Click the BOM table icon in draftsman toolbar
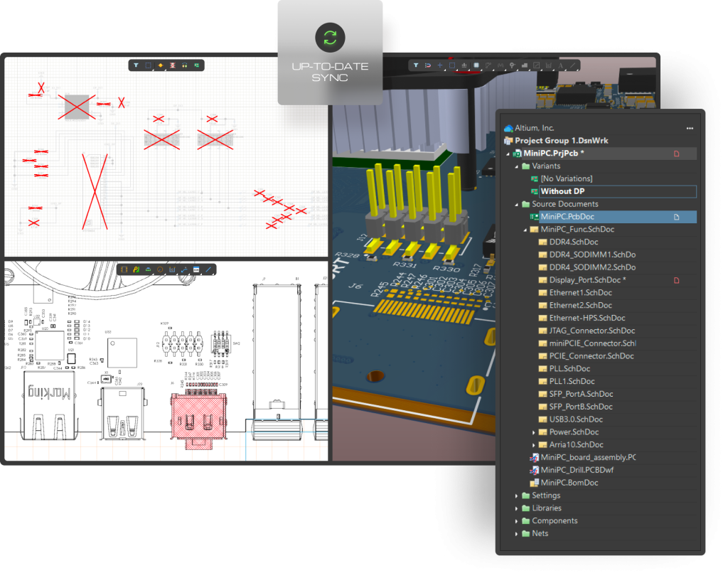728x578 pixels. 196,270
